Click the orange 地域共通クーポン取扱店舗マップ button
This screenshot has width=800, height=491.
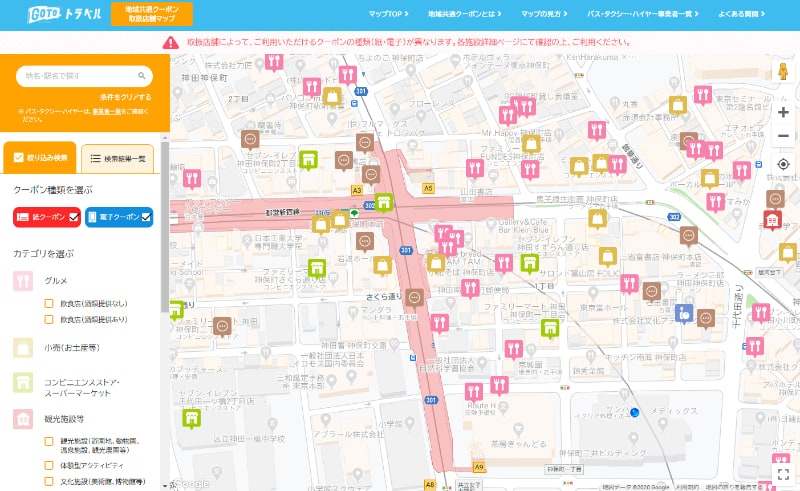152,14
